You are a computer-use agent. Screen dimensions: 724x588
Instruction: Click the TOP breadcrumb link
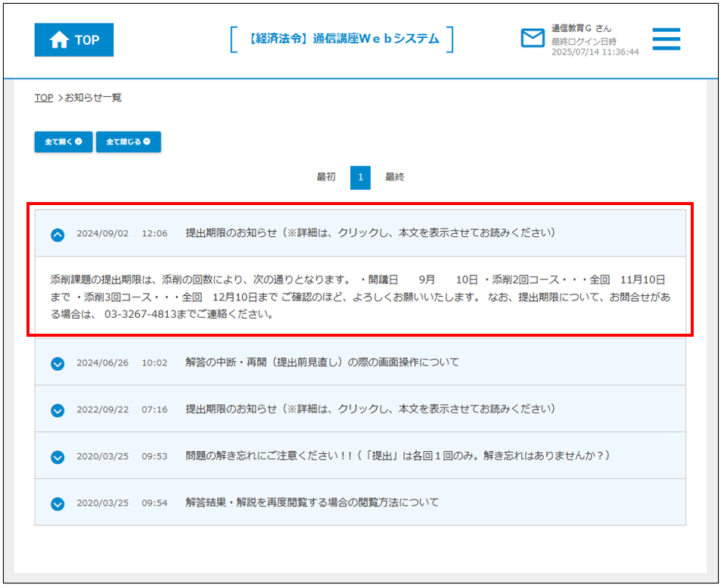[x=44, y=98]
